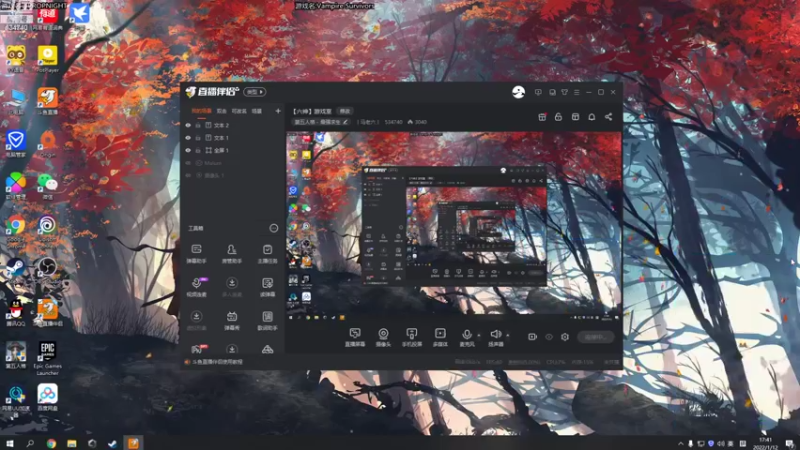The image size is (800, 450).
Task: Open the hamburger menu in the title bar
Action: click(x=577, y=92)
